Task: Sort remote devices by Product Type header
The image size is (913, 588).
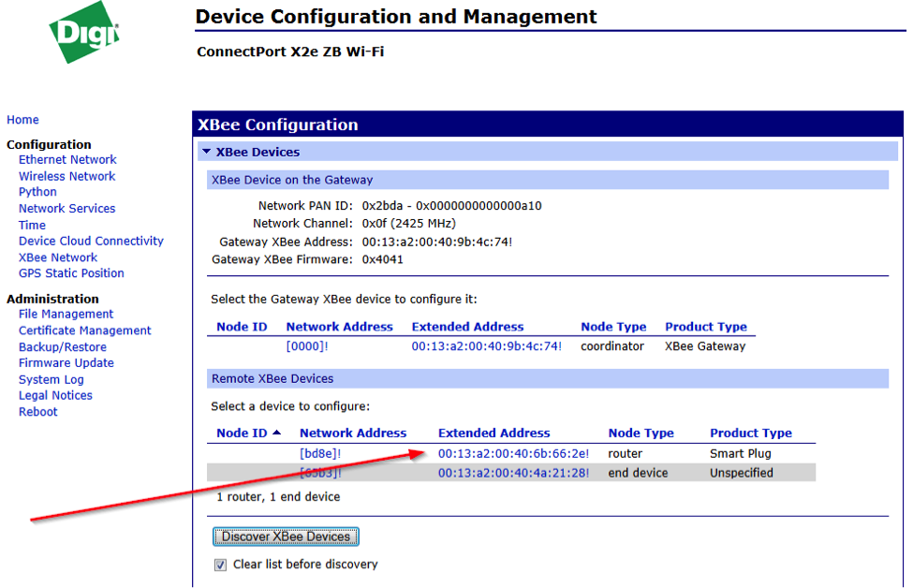Action: (x=751, y=433)
